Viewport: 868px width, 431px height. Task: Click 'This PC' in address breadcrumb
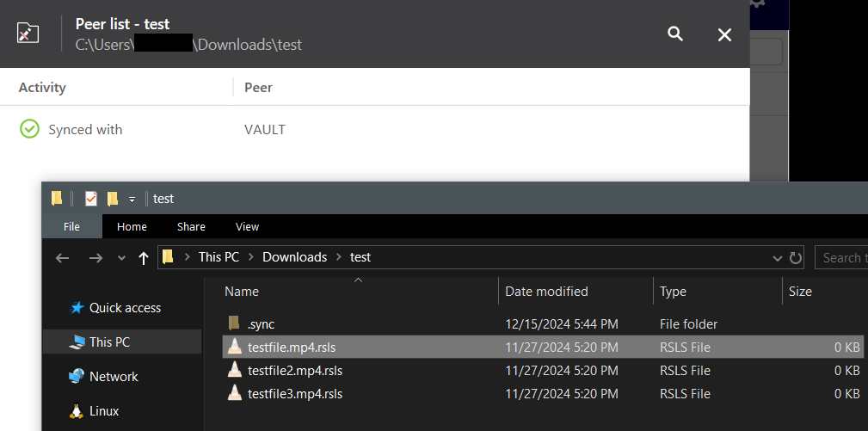[x=219, y=257]
